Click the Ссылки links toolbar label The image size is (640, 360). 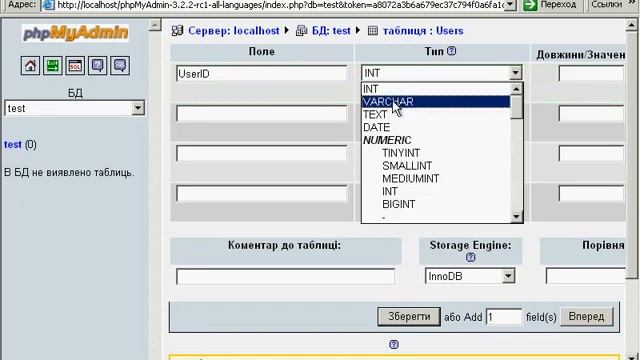coord(607,4)
